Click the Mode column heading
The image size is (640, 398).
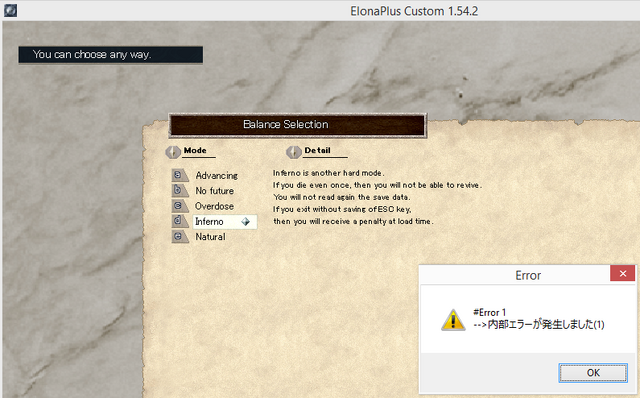195,150
